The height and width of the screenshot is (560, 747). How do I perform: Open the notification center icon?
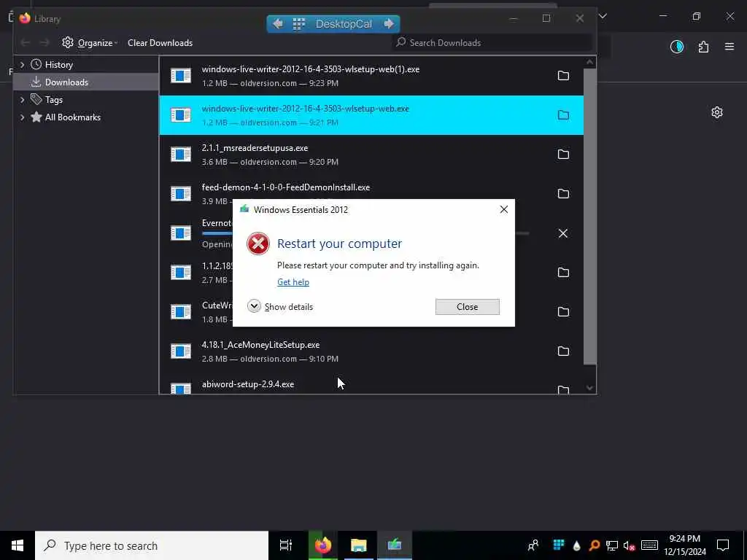point(723,545)
